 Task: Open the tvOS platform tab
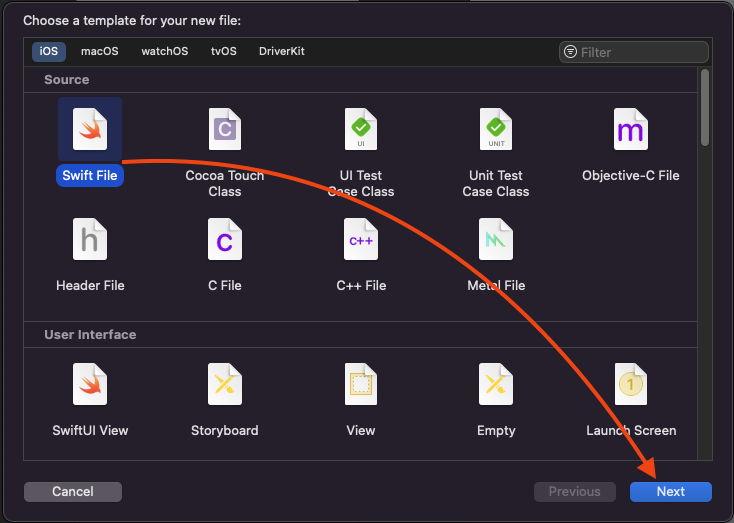(224, 51)
